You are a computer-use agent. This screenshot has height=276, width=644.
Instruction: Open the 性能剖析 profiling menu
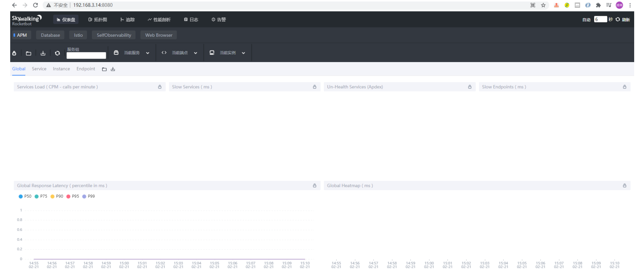click(x=159, y=20)
